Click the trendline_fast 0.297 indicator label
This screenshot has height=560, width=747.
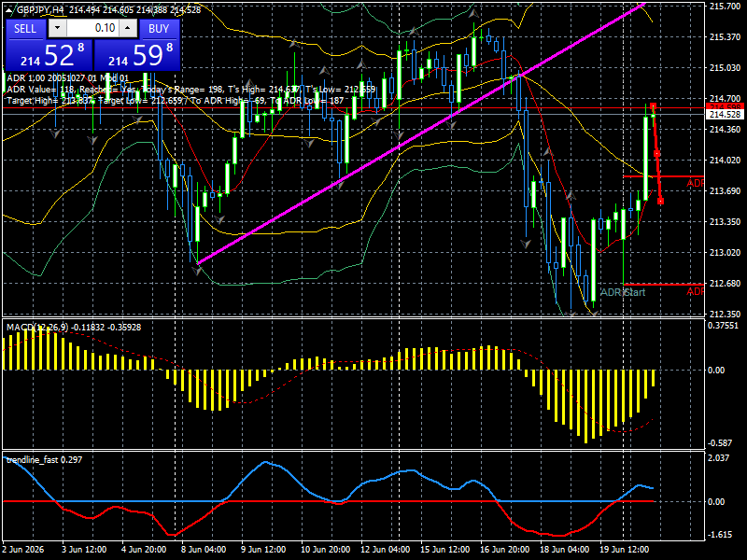coord(44,460)
